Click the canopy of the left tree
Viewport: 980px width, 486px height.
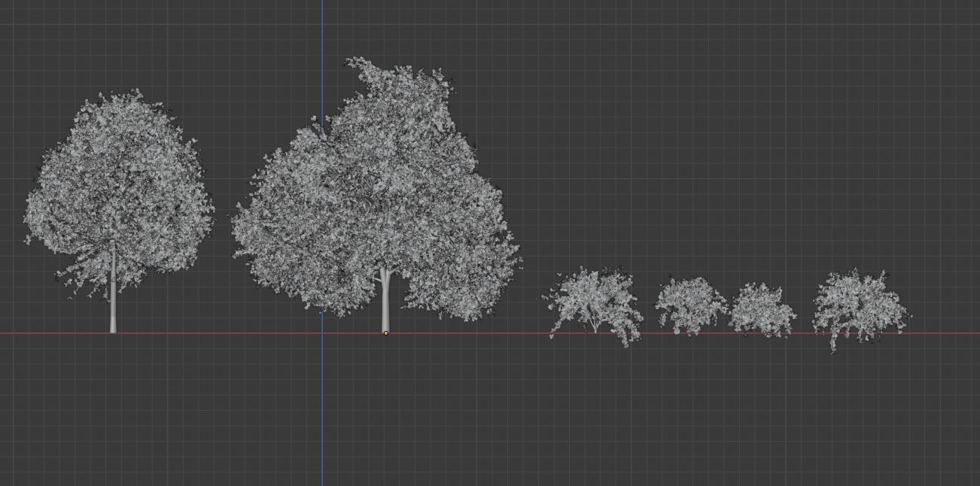click(113, 181)
